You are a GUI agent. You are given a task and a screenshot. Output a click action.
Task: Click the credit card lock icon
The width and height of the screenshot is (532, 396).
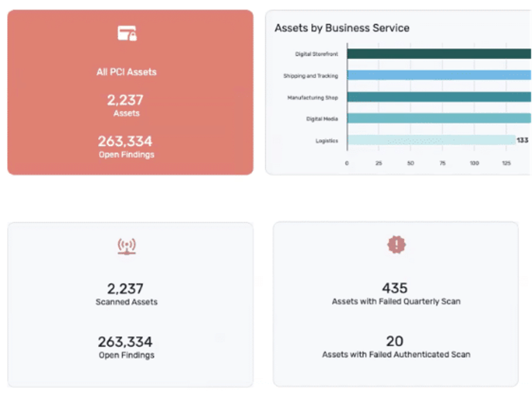tap(127, 34)
